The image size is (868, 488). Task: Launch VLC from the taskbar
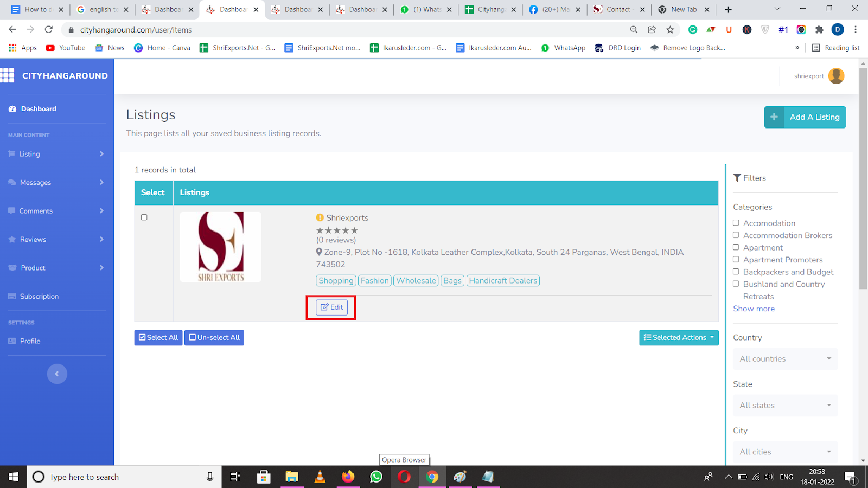320,477
